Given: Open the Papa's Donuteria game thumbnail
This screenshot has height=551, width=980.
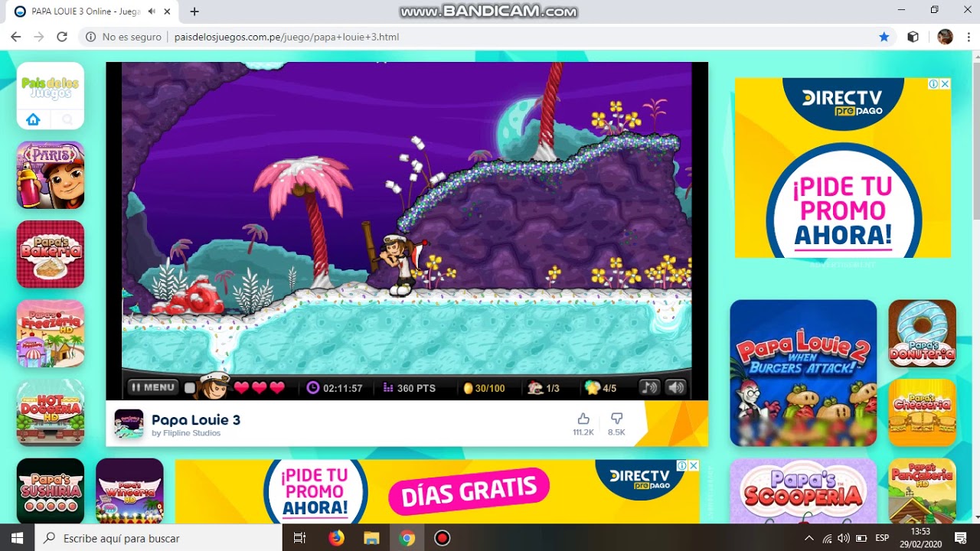Looking at the screenshot, I should 923,334.
